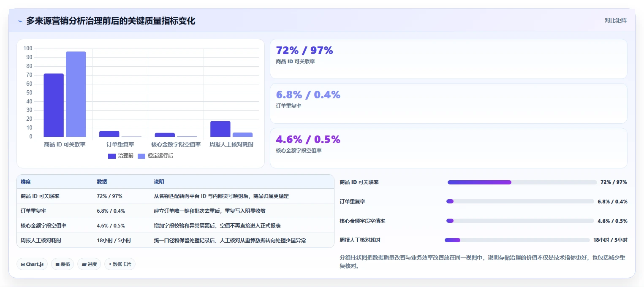Select the 订单重复率 table row name cell
The image size is (644, 287).
(33, 211)
